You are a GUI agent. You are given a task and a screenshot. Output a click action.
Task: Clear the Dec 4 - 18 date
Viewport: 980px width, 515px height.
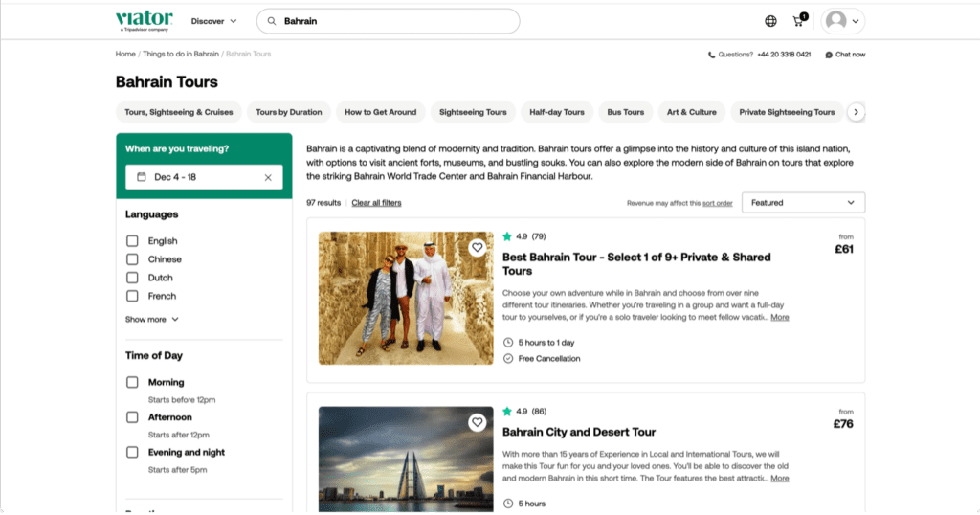[268, 177]
